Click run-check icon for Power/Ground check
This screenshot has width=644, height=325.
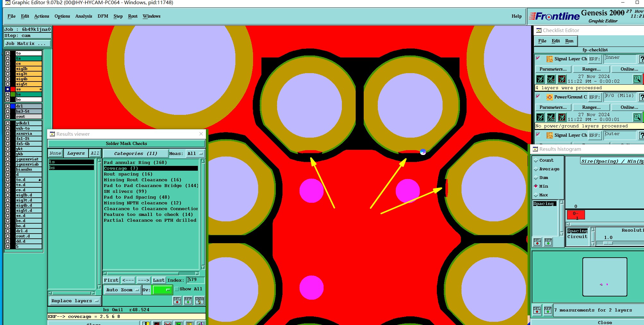(x=540, y=117)
